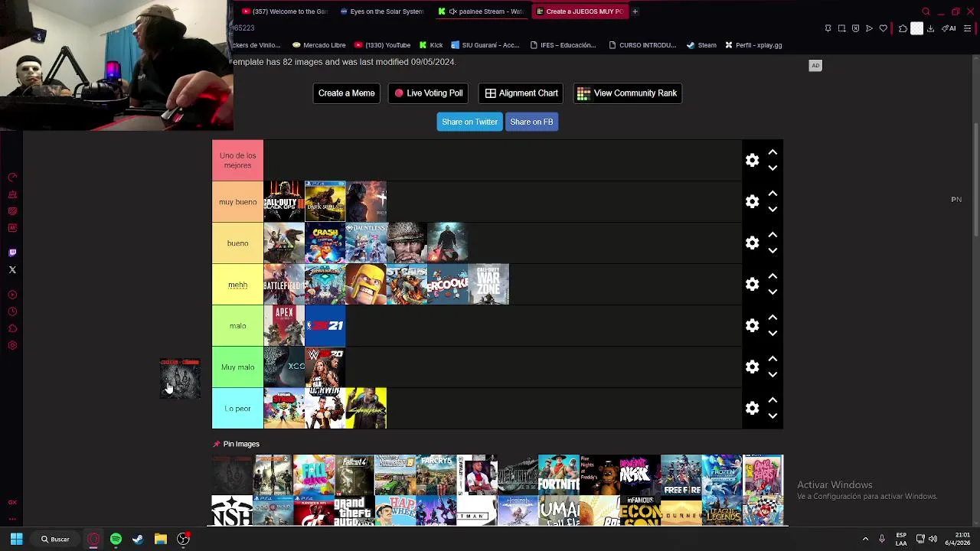Move 'malo' row up with arrow

[x=773, y=318]
